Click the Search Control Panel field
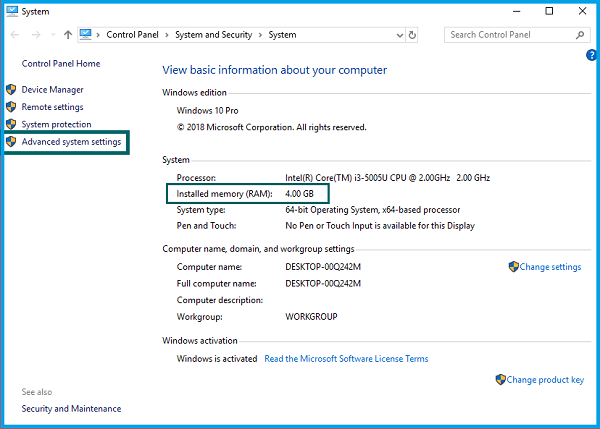 click(510, 35)
